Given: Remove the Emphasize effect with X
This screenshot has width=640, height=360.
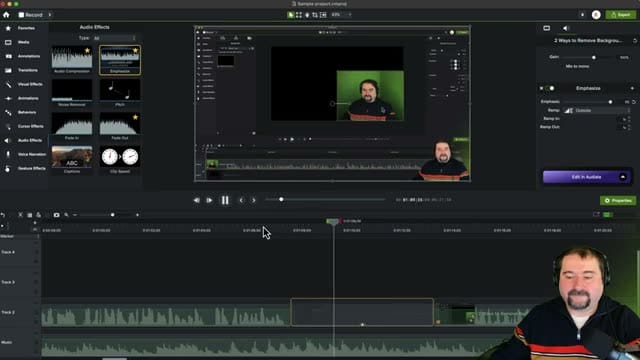Looking at the screenshot, I should (542, 88).
